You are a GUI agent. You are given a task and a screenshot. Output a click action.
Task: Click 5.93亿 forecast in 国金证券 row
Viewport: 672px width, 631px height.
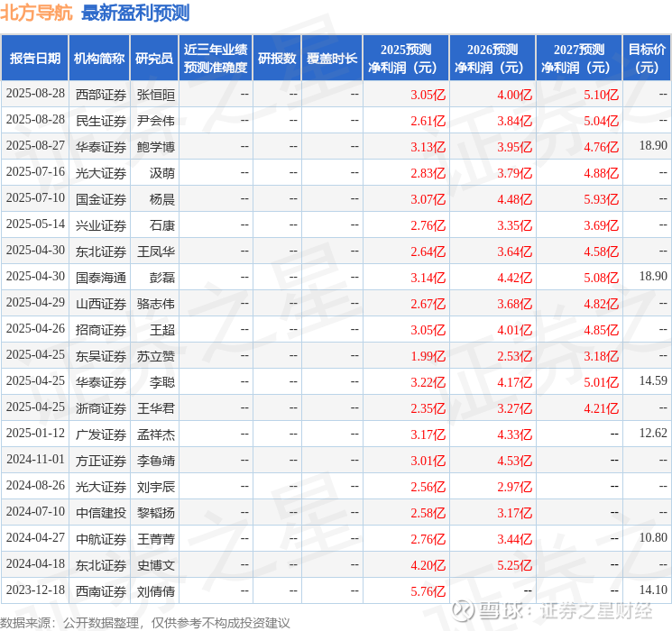click(602, 199)
